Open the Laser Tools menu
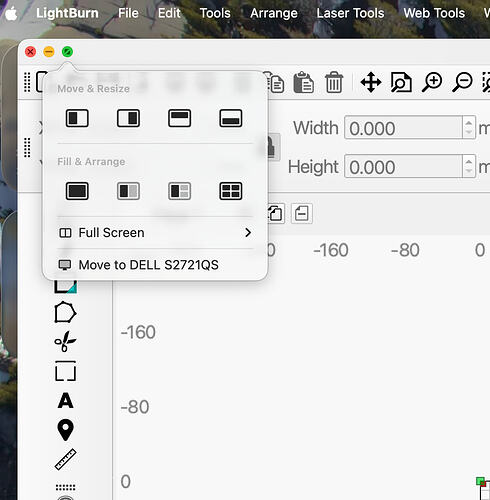Image resolution: width=490 pixels, height=500 pixels. 350,13
